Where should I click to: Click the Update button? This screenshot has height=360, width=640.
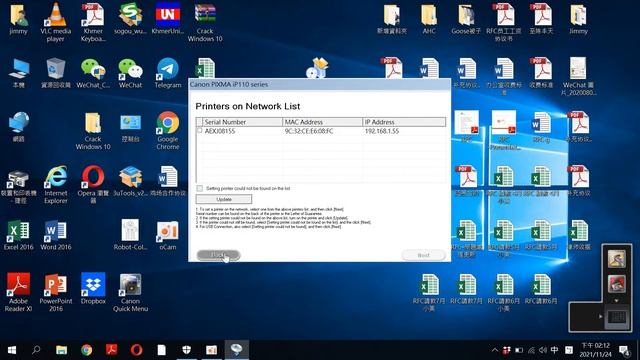click(224, 199)
